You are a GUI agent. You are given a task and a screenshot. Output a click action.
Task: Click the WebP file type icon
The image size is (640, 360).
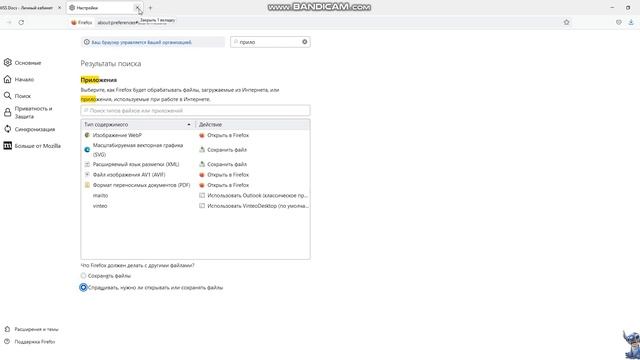tap(87, 135)
